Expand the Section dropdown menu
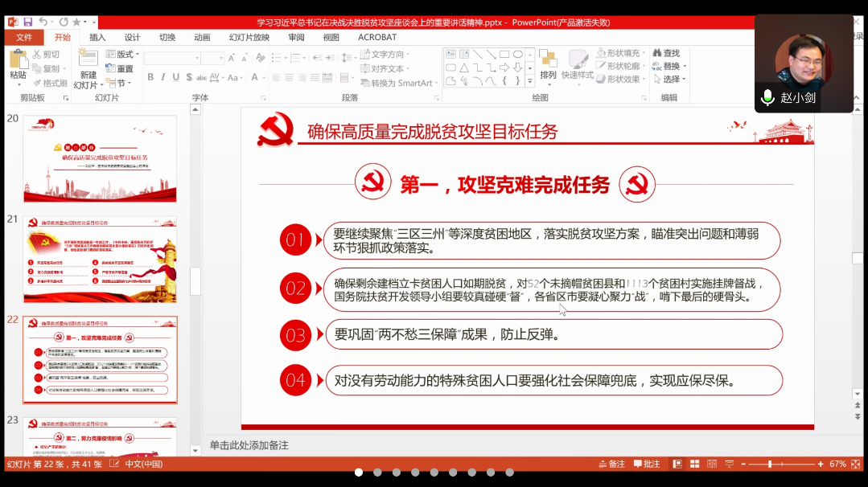 click(119, 83)
